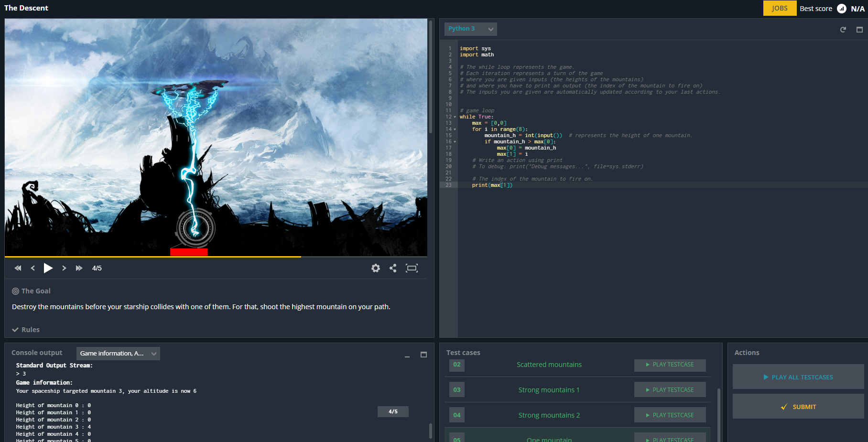Step back one frame in replay

pos(33,268)
